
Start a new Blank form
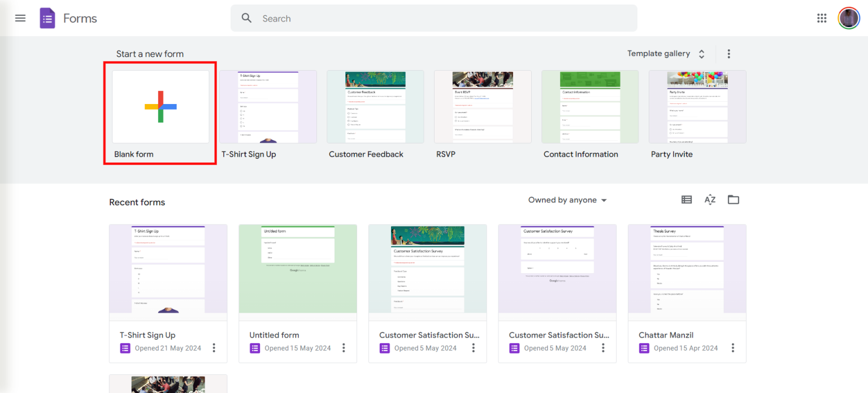click(x=159, y=107)
